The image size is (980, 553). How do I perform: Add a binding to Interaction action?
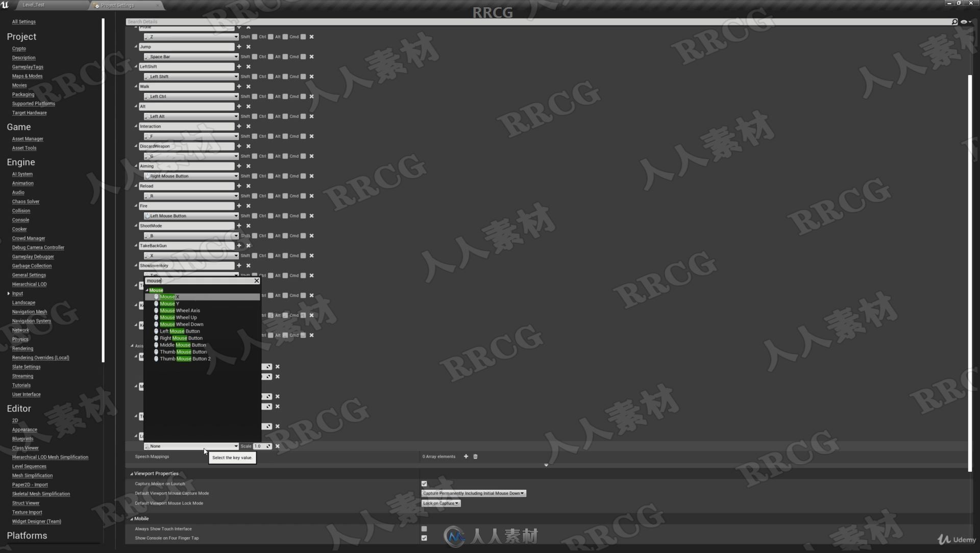pyautogui.click(x=239, y=126)
